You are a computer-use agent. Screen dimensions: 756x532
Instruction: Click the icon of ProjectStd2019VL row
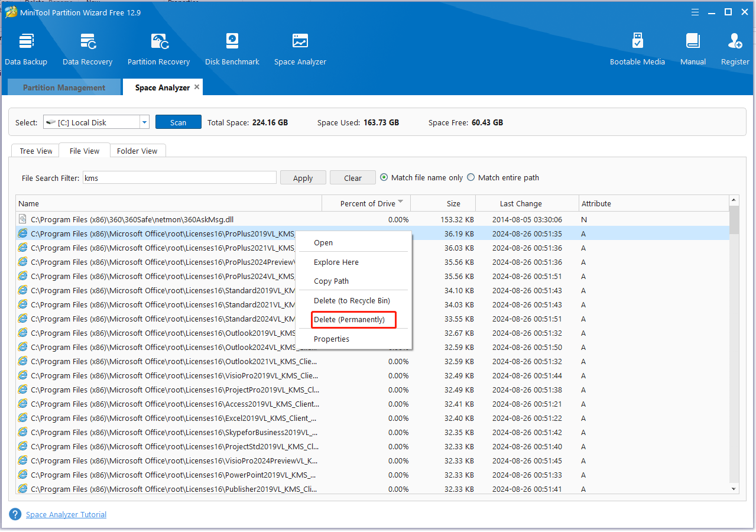coord(23,446)
